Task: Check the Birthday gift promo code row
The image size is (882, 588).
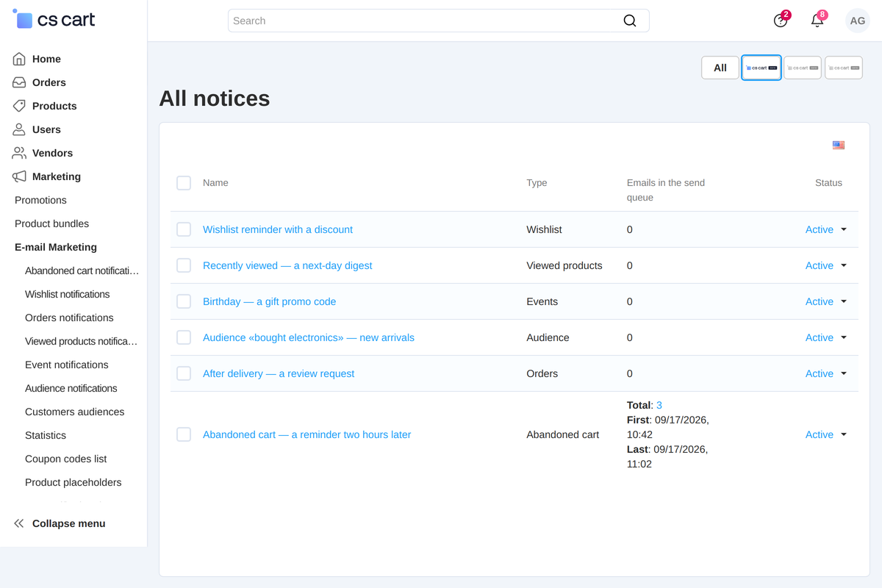Action: tap(184, 301)
